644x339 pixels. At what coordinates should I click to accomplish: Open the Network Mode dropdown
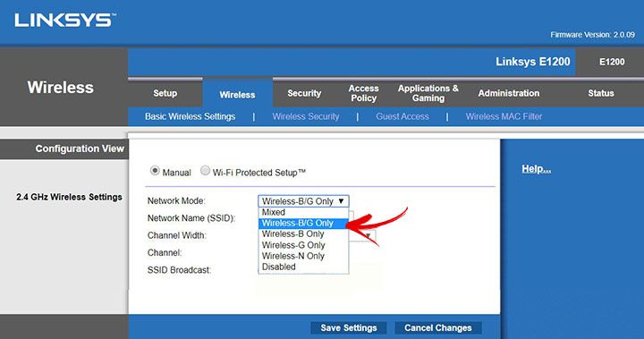303,201
